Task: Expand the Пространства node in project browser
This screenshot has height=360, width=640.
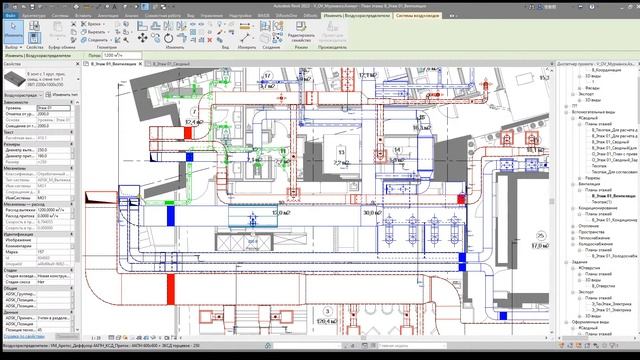Action: pos(573,232)
